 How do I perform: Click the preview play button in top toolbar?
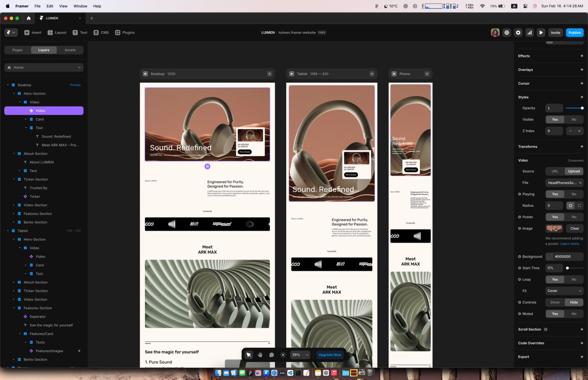541,32
